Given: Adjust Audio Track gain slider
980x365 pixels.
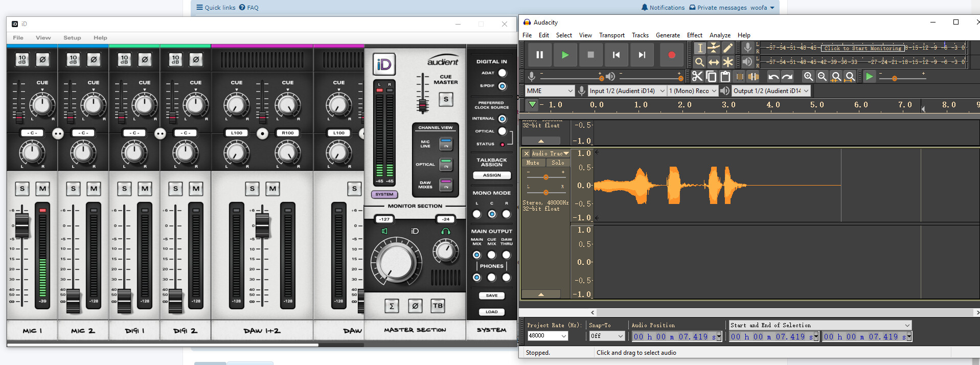Looking at the screenshot, I should [x=546, y=177].
